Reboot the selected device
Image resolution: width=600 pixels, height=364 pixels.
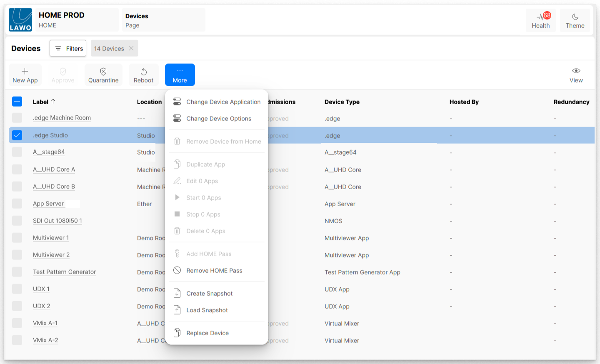pos(143,75)
